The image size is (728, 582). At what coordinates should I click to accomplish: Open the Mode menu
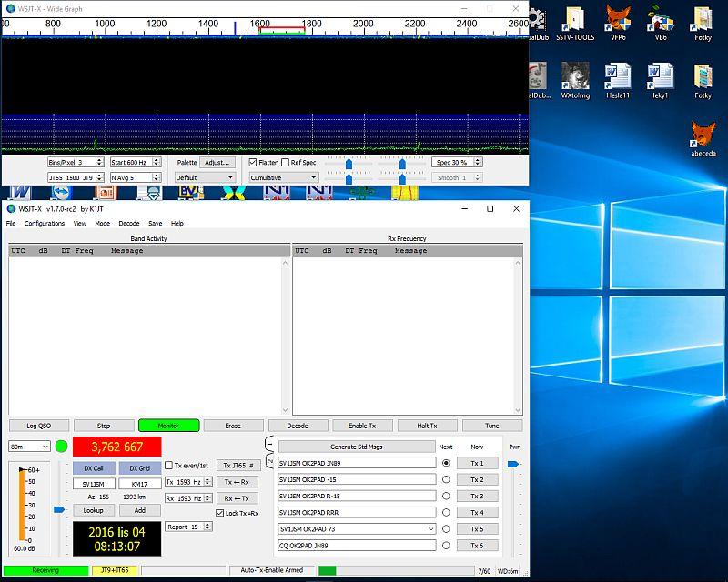tap(103, 223)
